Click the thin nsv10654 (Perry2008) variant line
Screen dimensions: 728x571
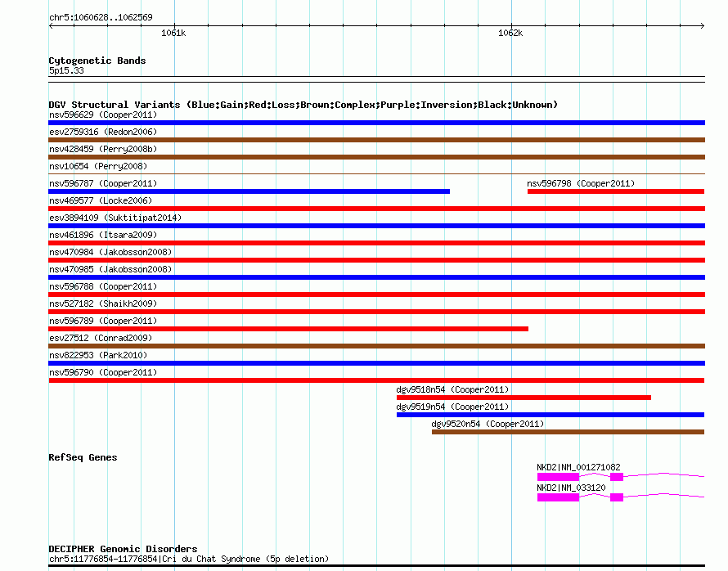376,173
